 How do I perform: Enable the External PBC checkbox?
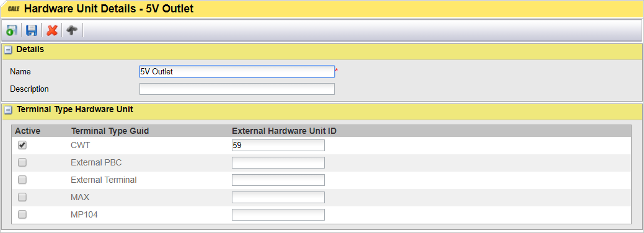tap(22, 162)
